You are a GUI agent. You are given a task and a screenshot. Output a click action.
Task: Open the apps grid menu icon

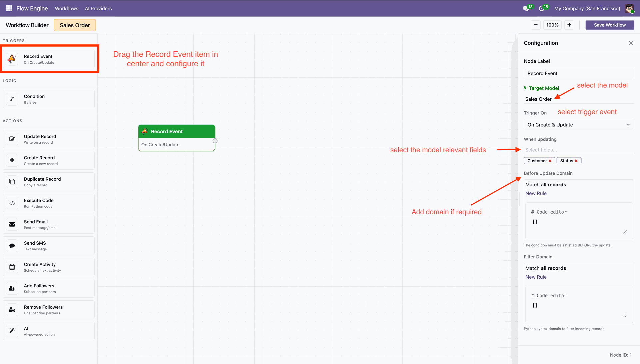[x=9, y=8]
